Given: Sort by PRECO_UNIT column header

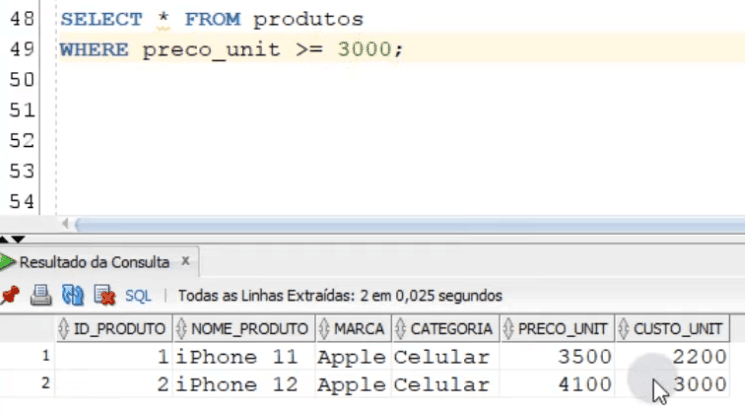Looking at the screenshot, I should pos(557,329).
